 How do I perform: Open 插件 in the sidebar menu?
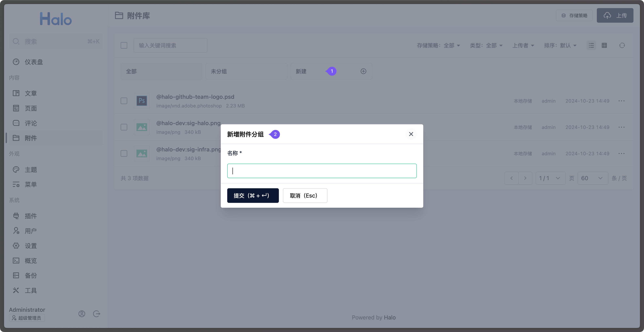[31, 216]
